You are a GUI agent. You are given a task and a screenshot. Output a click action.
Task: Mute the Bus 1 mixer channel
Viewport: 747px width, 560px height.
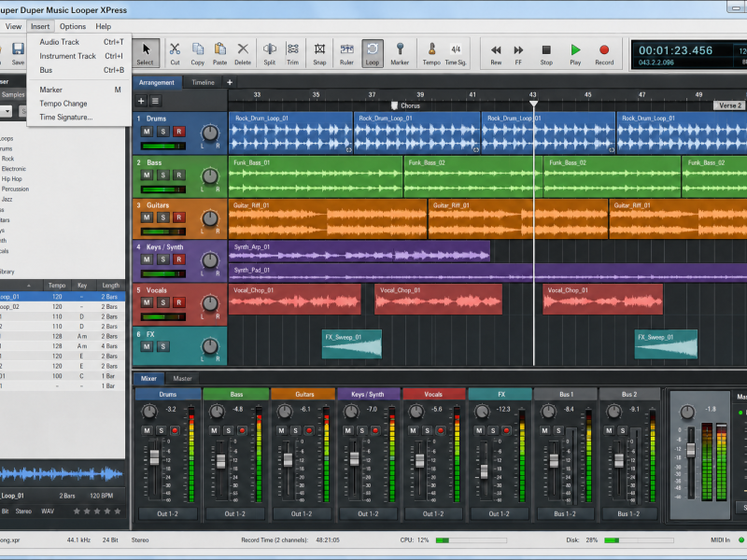click(x=544, y=430)
